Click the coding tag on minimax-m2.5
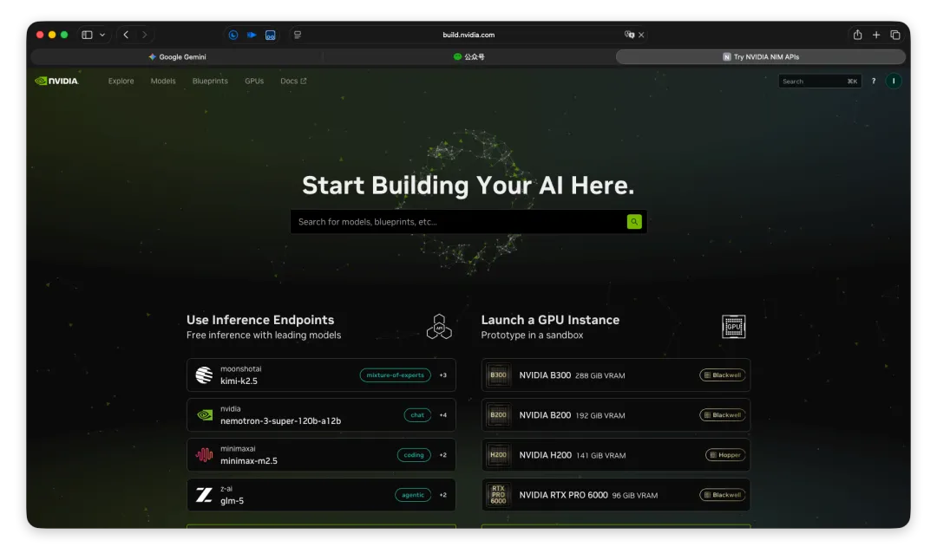This screenshot has width=937, height=560. (x=414, y=455)
